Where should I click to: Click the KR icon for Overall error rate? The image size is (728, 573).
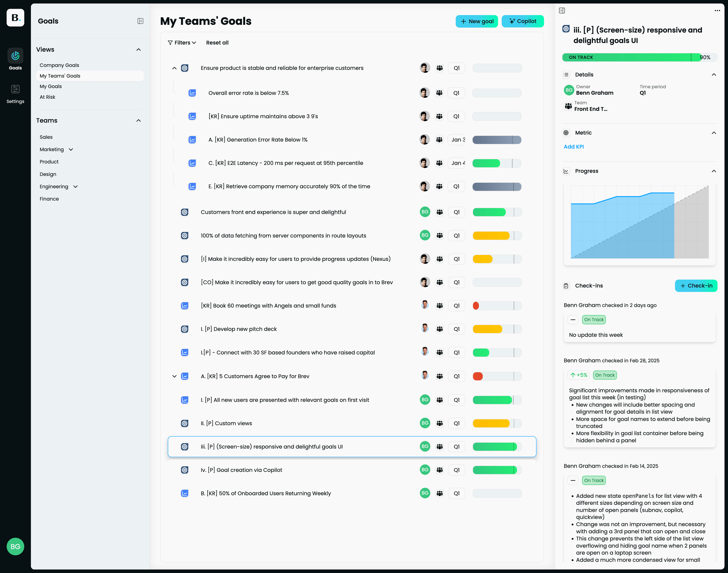192,93
